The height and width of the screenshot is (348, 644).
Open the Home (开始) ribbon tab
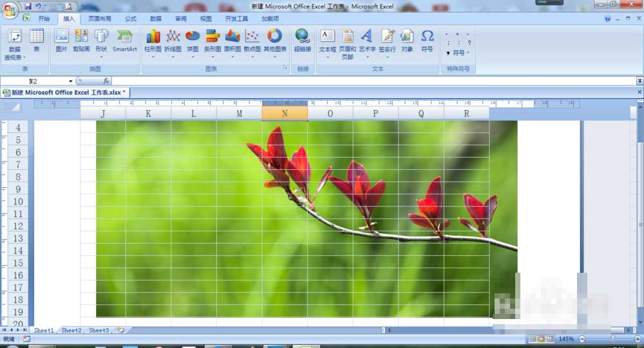coord(44,19)
